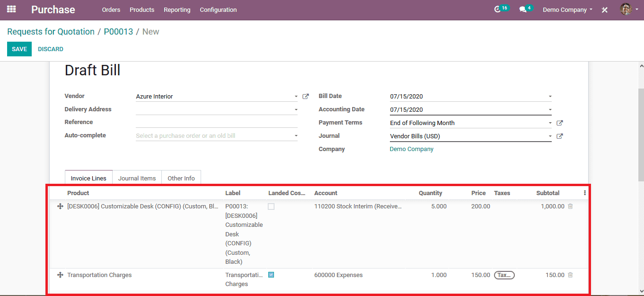Grab the Customizable Desk row handle
The height and width of the screenshot is (296, 644).
[60, 206]
